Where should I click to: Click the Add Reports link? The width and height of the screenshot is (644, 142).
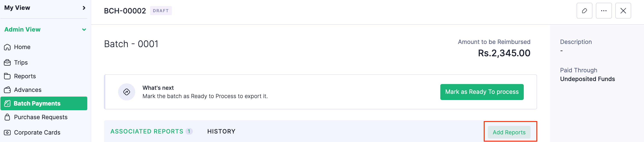click(x=509, y=132)
